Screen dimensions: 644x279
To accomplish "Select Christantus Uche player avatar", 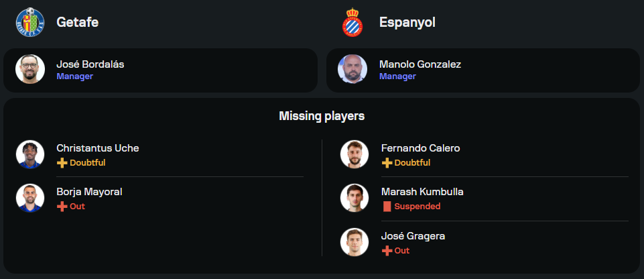I will click(x=30, y=154).
